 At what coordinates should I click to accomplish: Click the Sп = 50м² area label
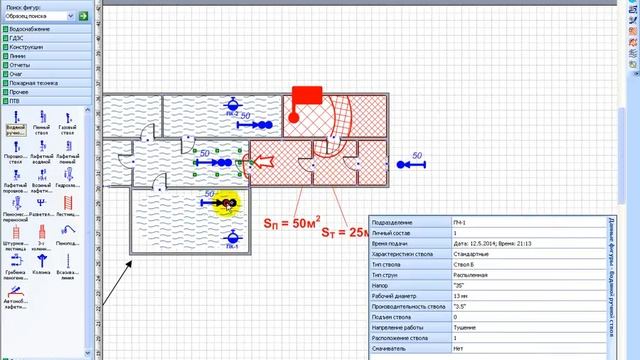(292, 222)
